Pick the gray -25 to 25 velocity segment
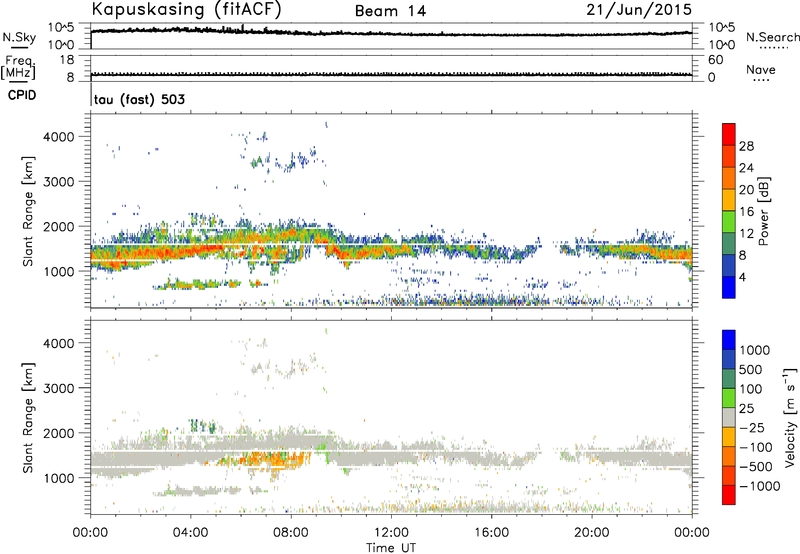Screen dimensions: 800x554 729,417
